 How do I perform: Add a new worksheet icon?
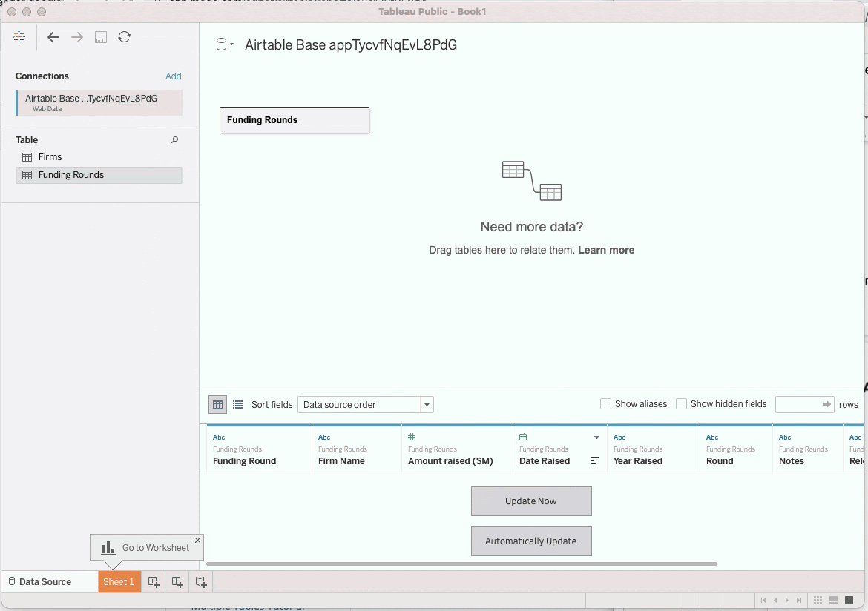coord(154,582)
